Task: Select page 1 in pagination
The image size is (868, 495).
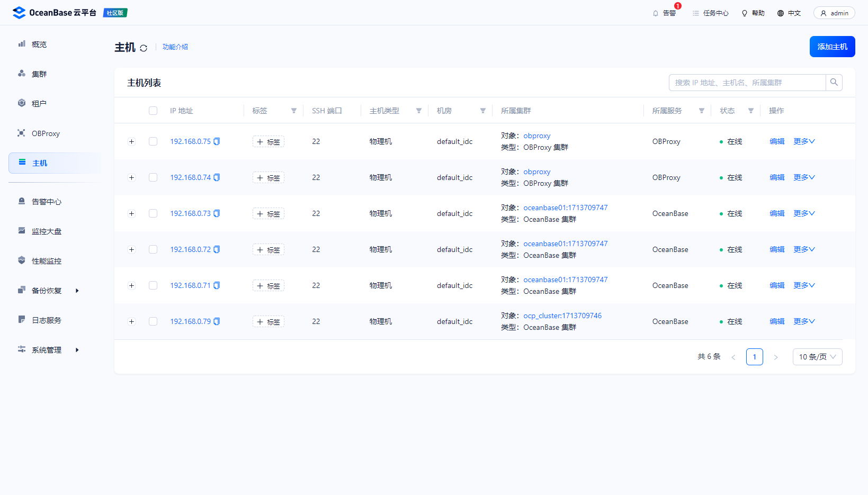Action: (x=755, y=357)
